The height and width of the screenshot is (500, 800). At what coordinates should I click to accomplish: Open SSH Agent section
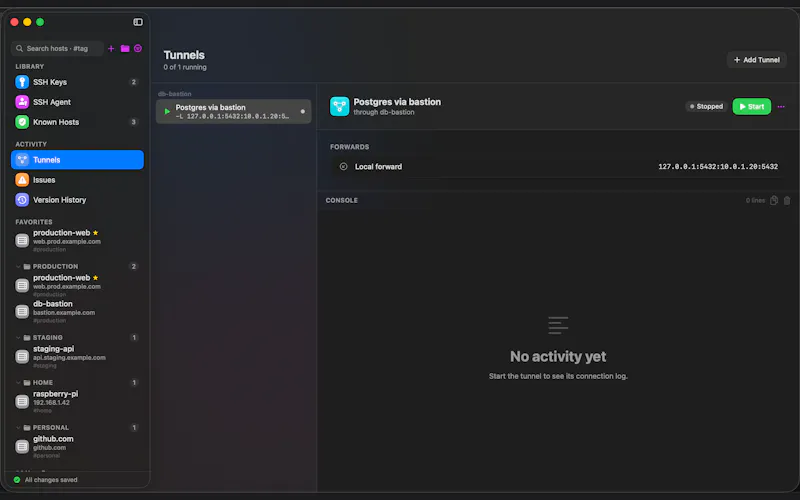pos(77,102)
